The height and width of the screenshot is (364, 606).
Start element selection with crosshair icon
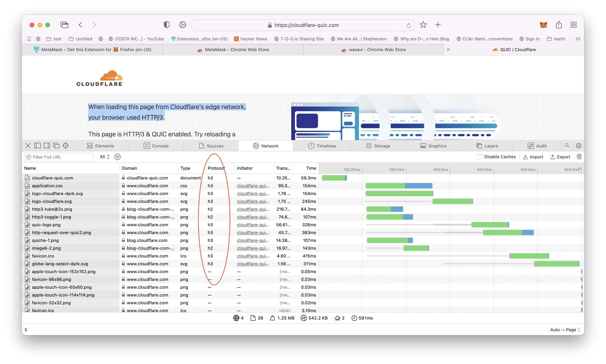click(x=66, y=146)
